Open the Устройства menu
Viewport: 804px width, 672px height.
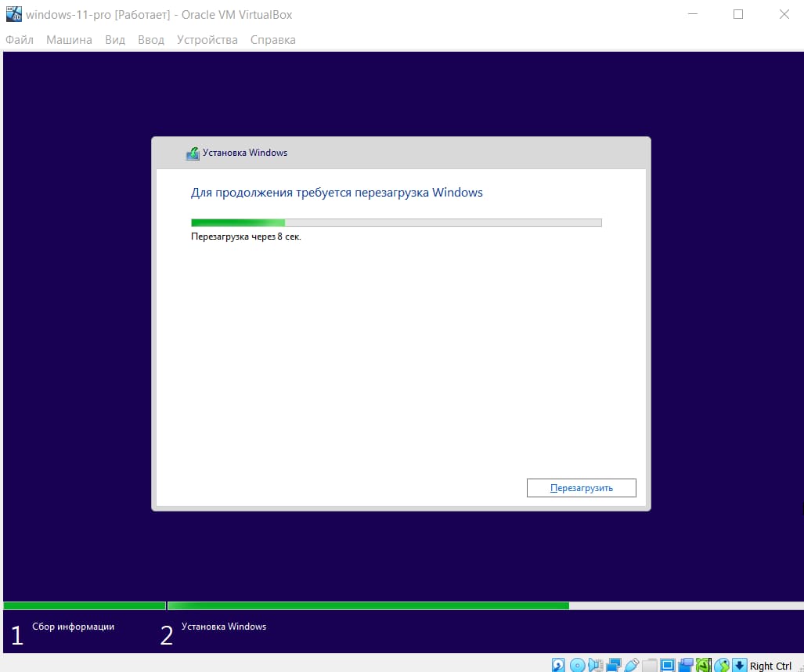tap(207, 40)
